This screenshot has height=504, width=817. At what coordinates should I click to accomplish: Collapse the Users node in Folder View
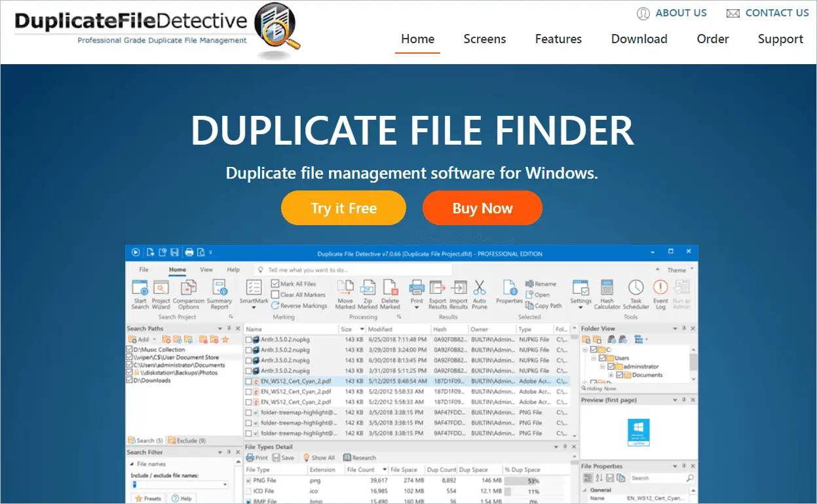[x=593, y=358]
